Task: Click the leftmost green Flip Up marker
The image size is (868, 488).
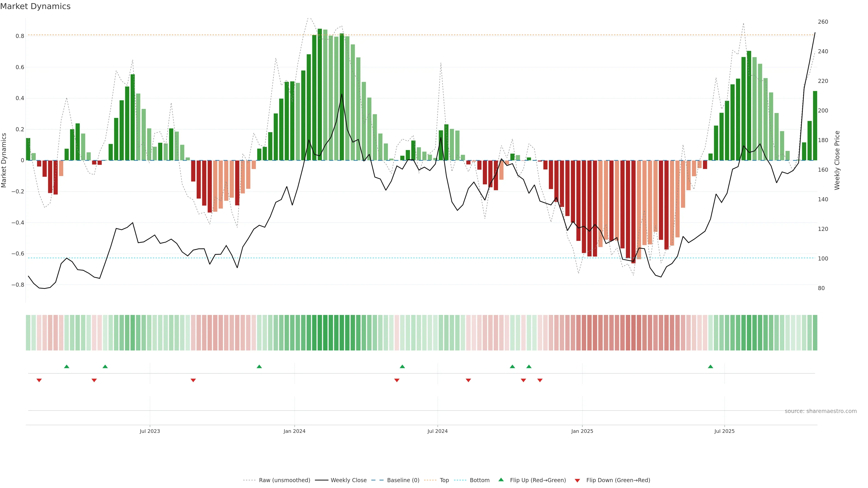Action: tap(67, 366)
